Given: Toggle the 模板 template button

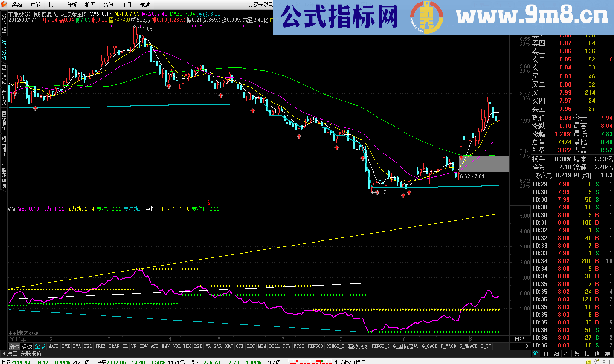Looking at the screenshot, I should pos(26,346).
